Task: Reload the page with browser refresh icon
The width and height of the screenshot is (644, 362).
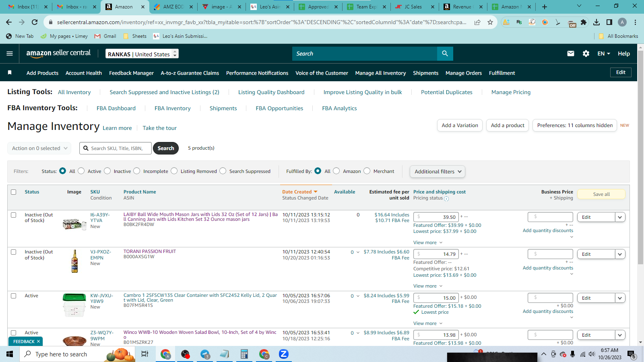Action: (x=35, y=22)
